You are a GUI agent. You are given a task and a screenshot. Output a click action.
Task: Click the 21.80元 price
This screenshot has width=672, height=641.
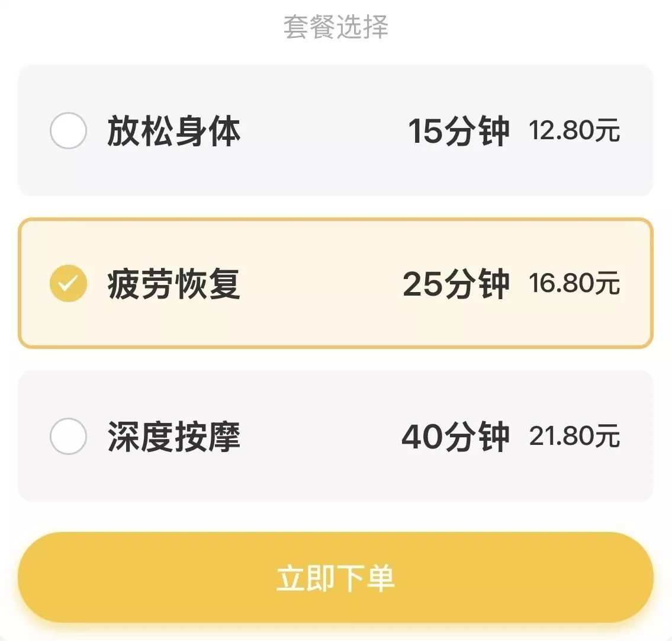pyautogui.click(x=574, y=437)
